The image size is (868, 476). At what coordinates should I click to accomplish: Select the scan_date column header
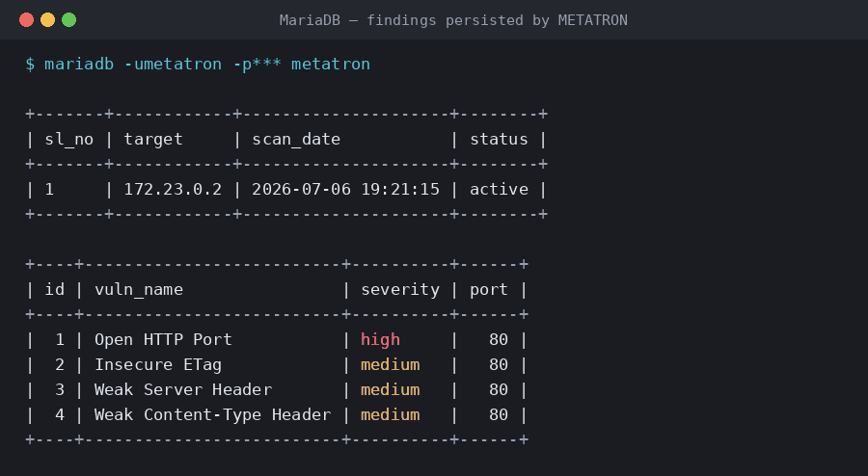click(296, 140)
